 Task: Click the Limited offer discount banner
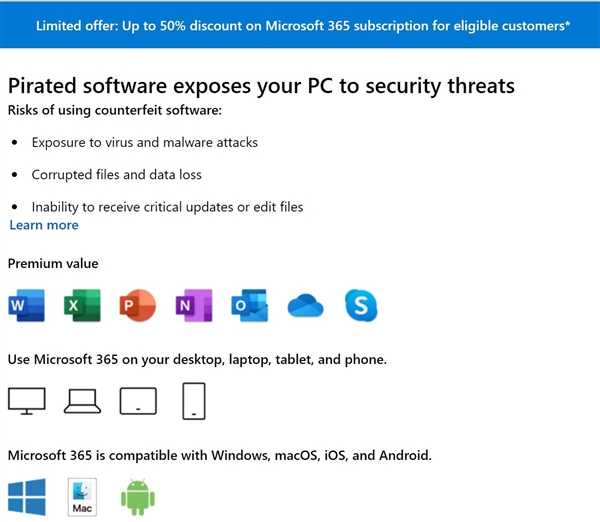click(300, 25)
